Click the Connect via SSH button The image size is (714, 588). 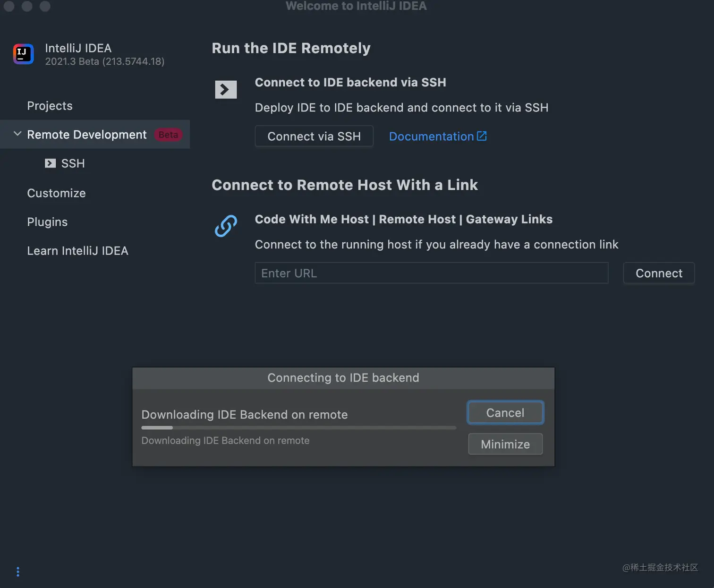coord(314,136)
